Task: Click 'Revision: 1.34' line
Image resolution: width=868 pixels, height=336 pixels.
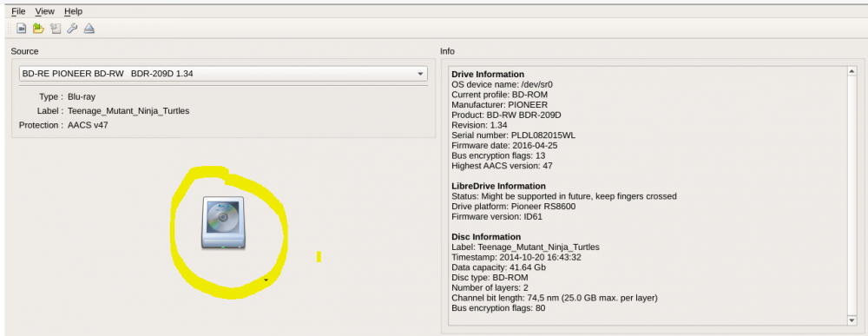Action: pyautogui.click(x=479, y=125)
